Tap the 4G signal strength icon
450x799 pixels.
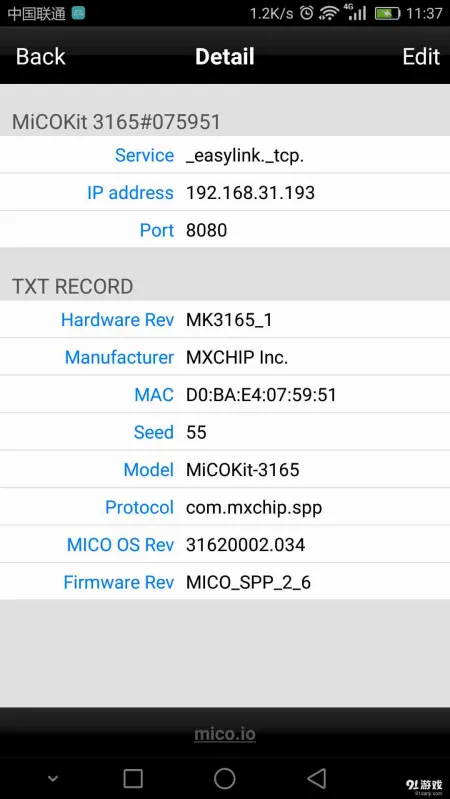tap(357, 12)
